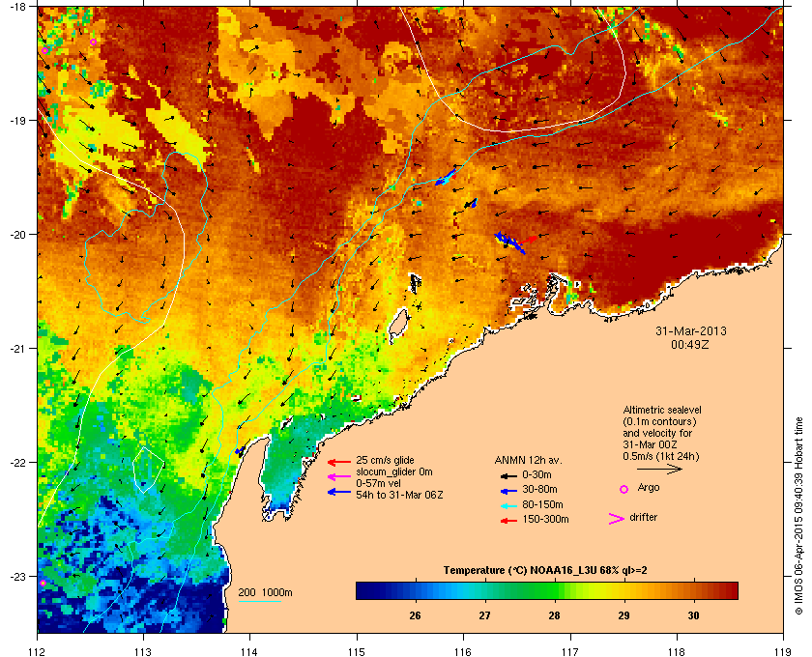Click the longitude axis label 117
812x657 pixels.
[x=569, y=652]
